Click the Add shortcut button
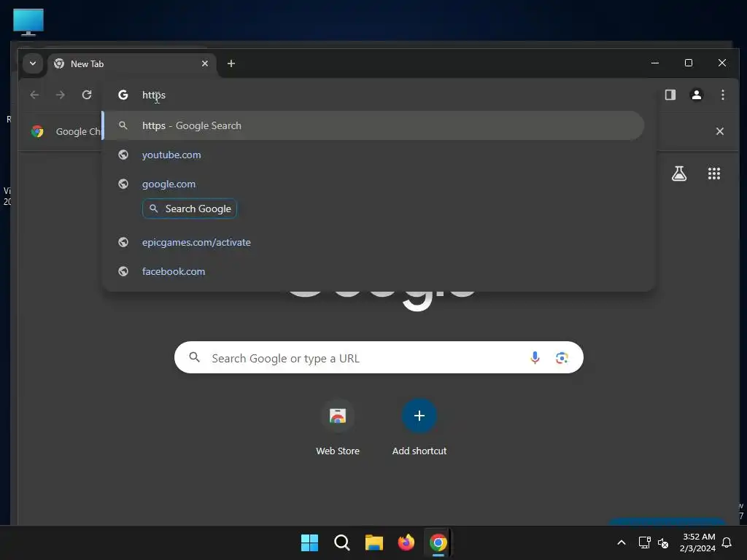This screenshot has height=560, width=747. 419,427
